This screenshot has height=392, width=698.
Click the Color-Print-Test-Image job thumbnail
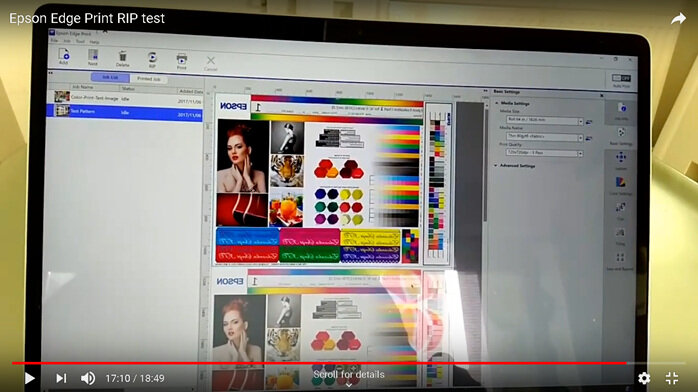pyautogui.click(x=62, y=97)
